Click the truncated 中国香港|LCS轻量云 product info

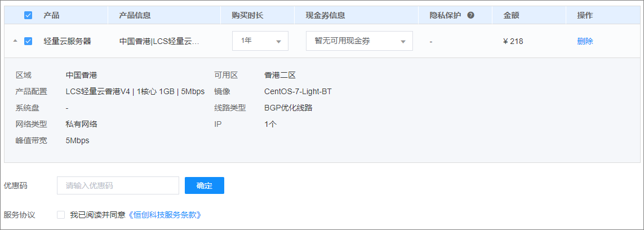(x=159, y=41)
